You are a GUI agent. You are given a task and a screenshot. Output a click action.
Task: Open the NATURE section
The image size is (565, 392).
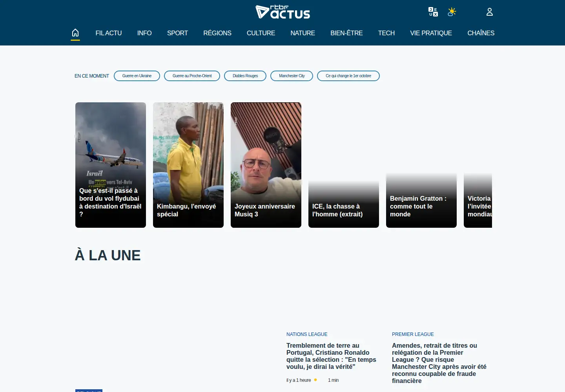tap(303, 33)
